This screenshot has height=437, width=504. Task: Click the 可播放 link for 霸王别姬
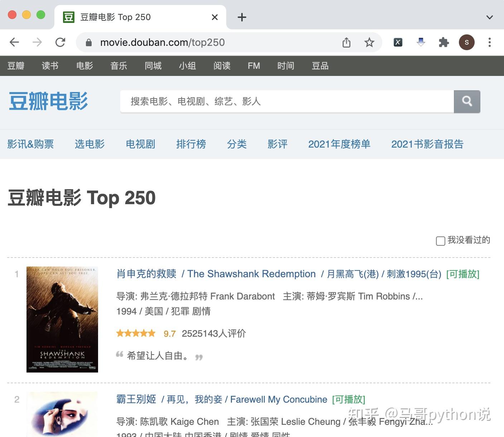[x=349, y=399]
